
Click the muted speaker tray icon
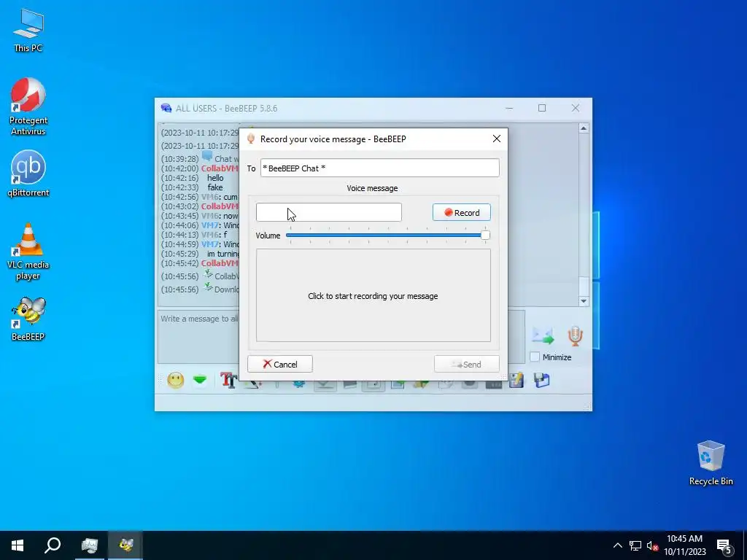point(653,545)
